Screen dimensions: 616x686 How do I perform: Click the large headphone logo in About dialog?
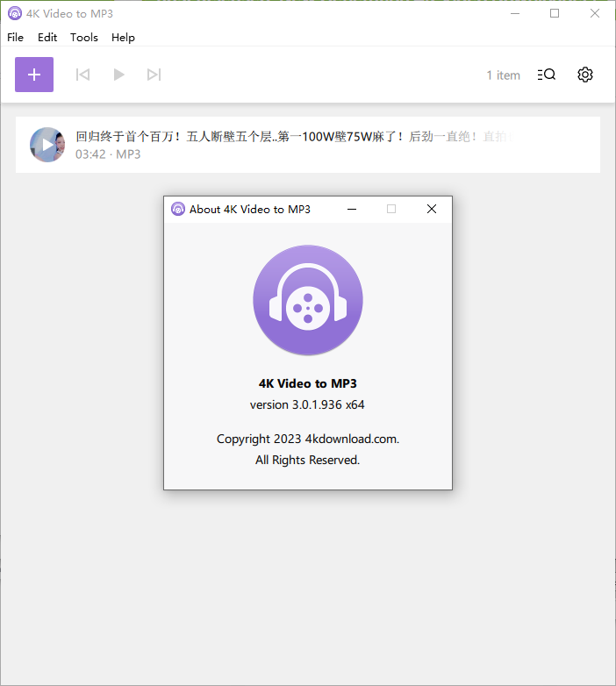click(308, 300)
